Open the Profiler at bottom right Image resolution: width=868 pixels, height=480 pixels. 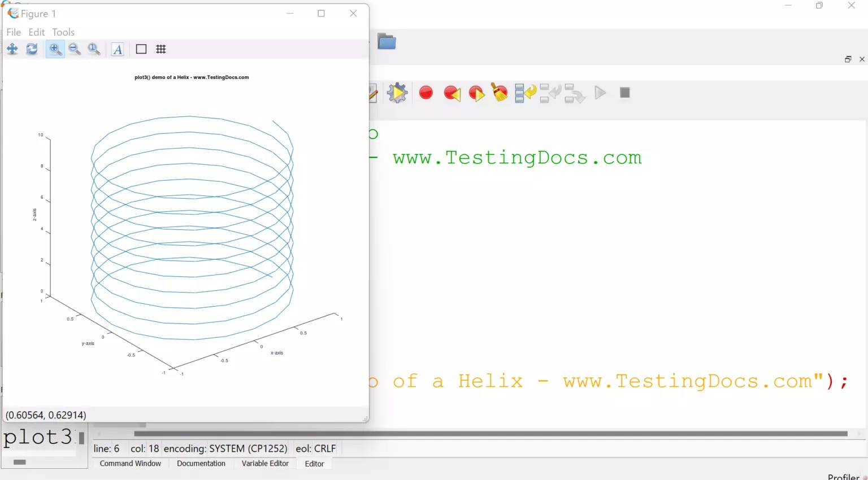point(843,476)
